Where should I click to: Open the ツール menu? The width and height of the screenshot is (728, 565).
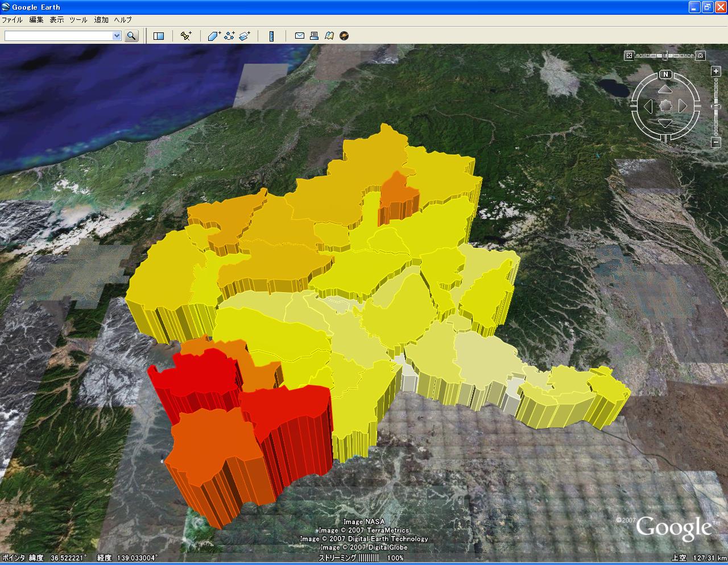click(x=78, y=19)
